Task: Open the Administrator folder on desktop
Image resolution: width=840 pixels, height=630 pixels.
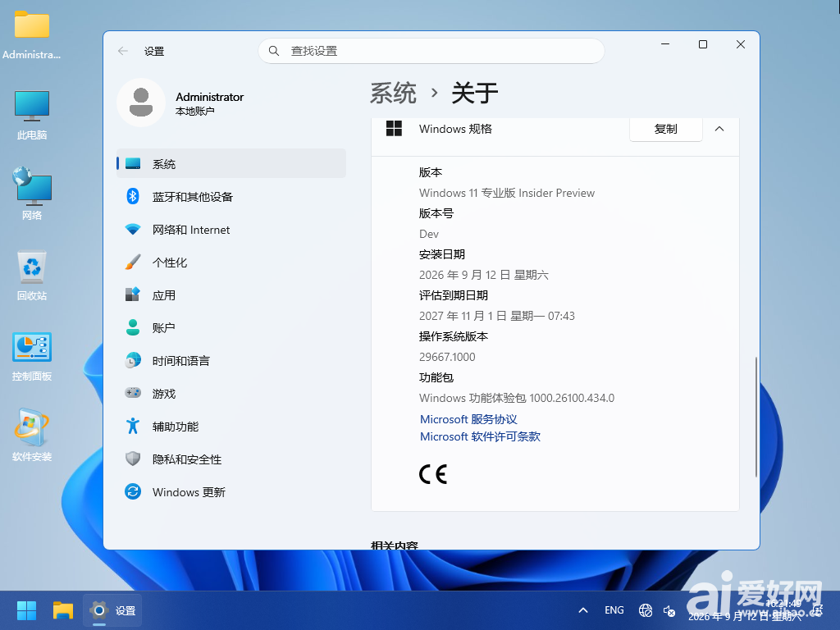Action: tap(32, 36)
